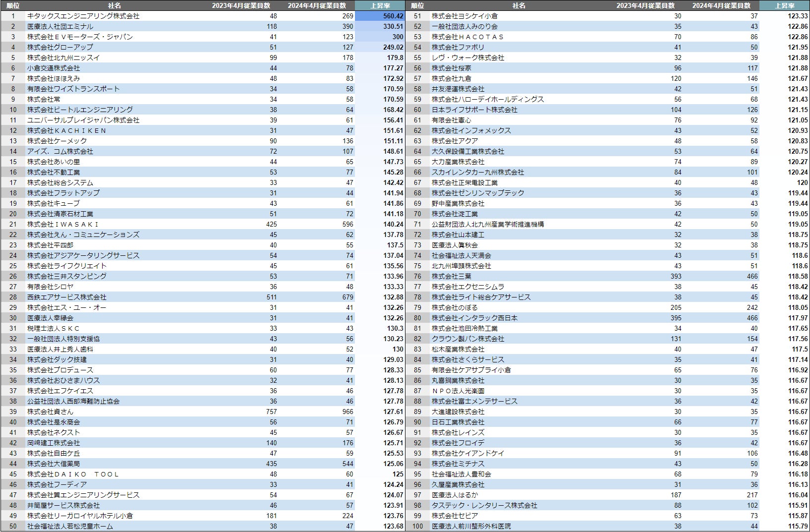Click 株式会社北九州ニッスイ
The width and height of the screenshot is (810, 532).
(x=63, y=58)
